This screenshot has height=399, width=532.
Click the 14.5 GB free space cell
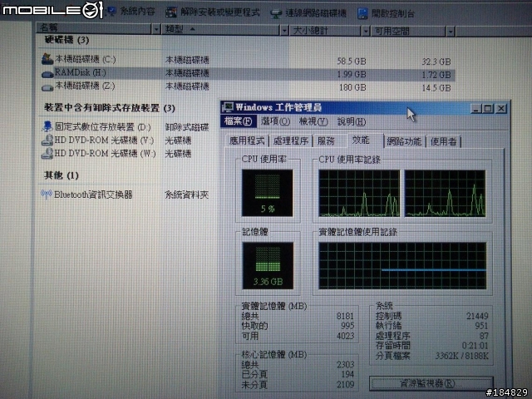(436, 88)
